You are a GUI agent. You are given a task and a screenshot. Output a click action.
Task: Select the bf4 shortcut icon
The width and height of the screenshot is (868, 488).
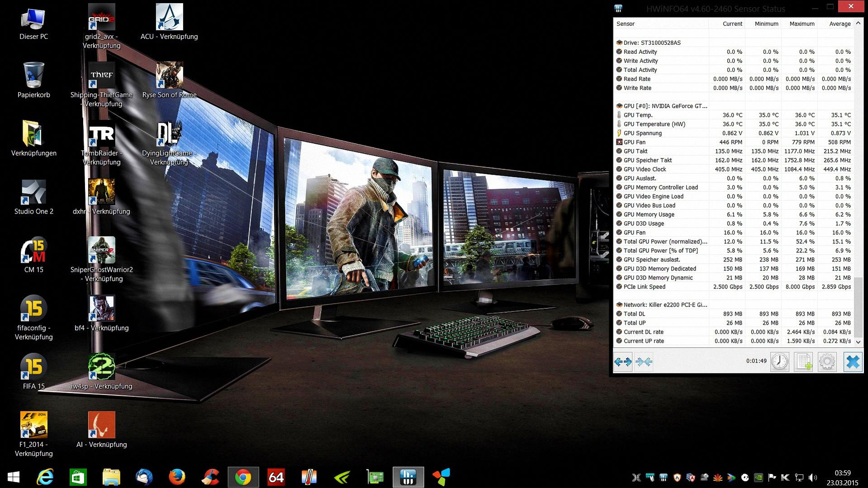tap(101, 308)
